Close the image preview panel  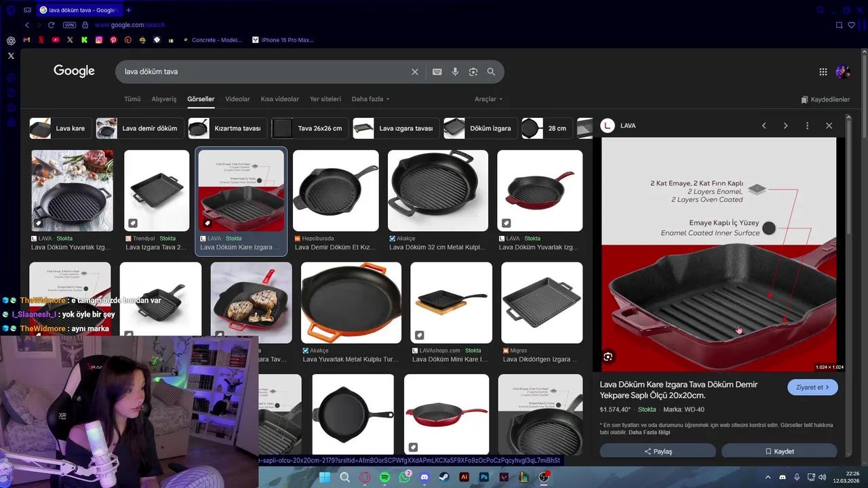click(829, 125)
